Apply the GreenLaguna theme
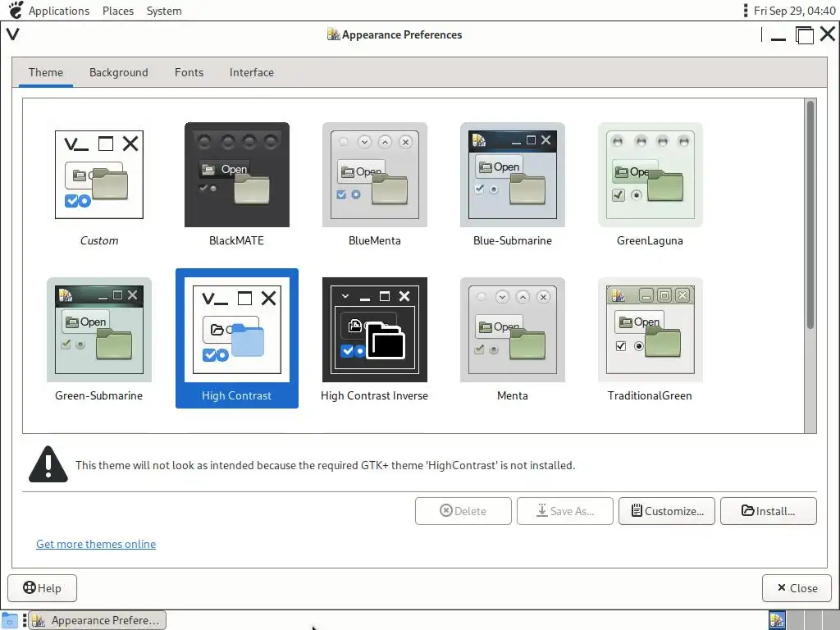 [650, 175]
